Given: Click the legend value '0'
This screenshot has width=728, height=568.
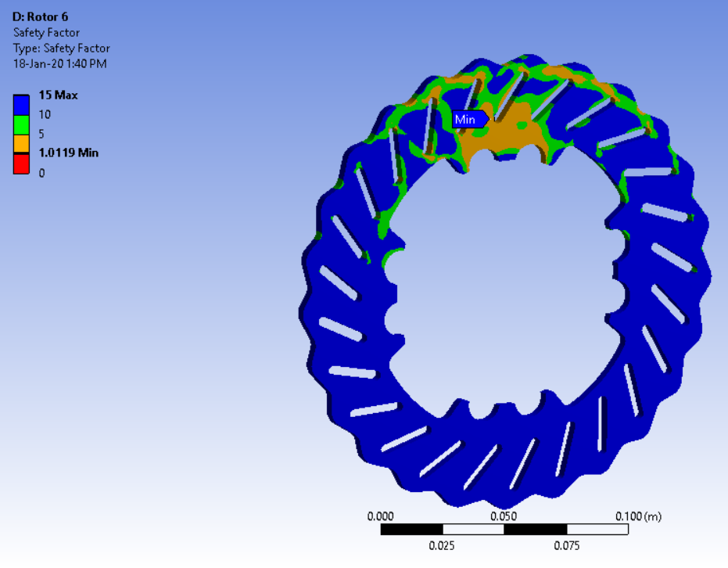Looking at the screenshot, I should pyautogui.click(x=41, y=173).
